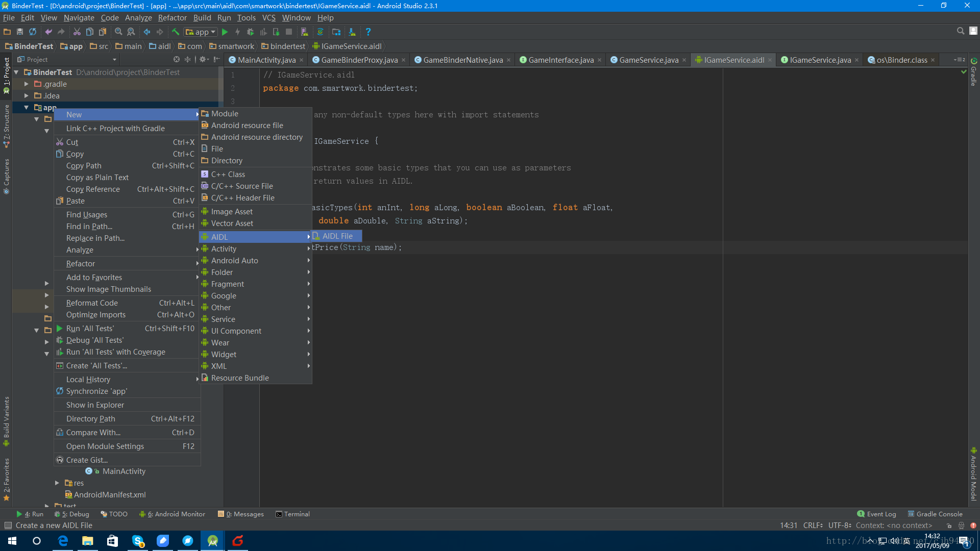Image resolution: width=980 pixels, height=551 pixels.
Task: Click the Find magnifier toolbar icon
Action: 118,32
